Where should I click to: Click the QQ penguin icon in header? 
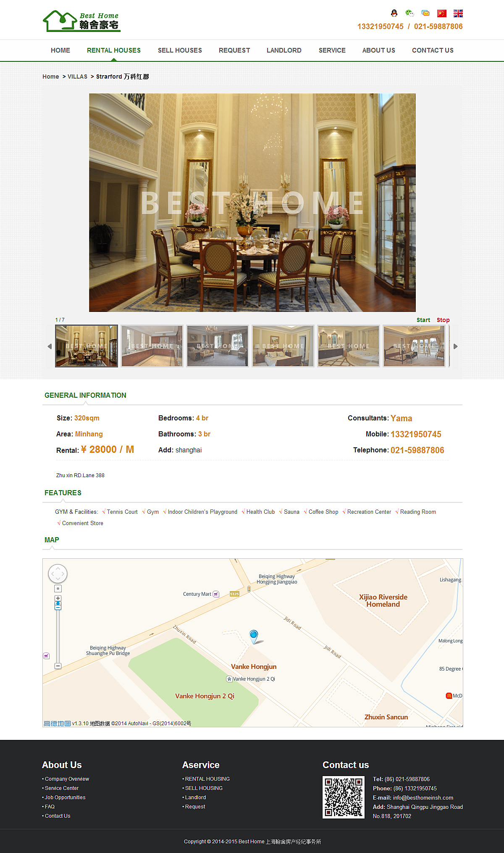pos(394,13)
